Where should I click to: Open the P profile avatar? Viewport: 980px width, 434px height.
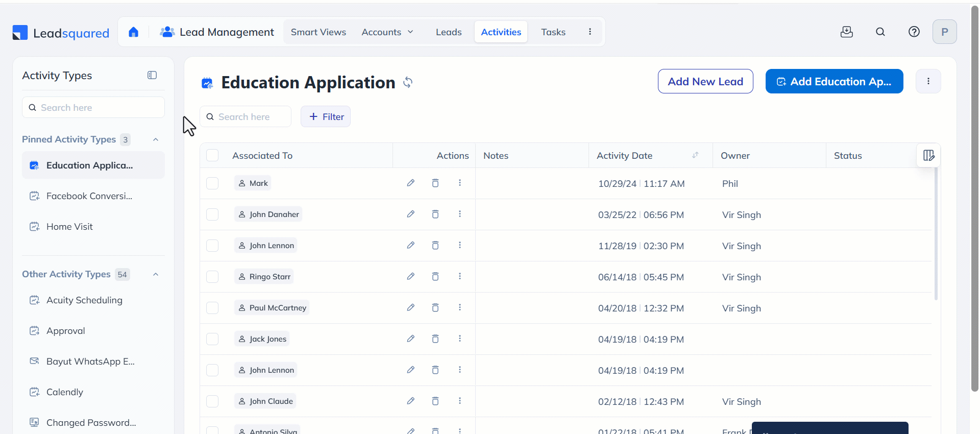[x=945, y=32]
